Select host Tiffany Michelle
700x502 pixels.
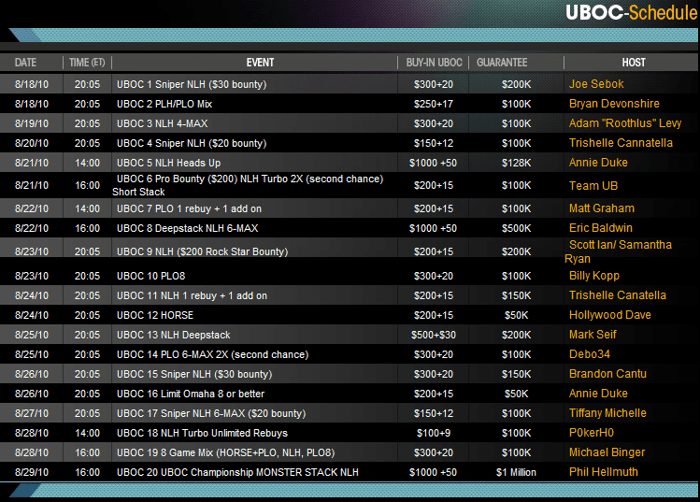[608, 413]
